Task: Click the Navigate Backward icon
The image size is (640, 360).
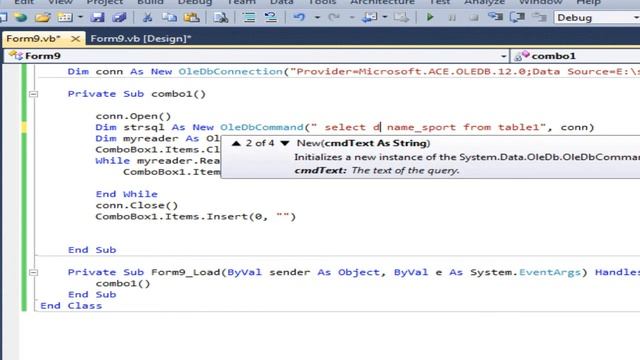Action: coord(369,18)
